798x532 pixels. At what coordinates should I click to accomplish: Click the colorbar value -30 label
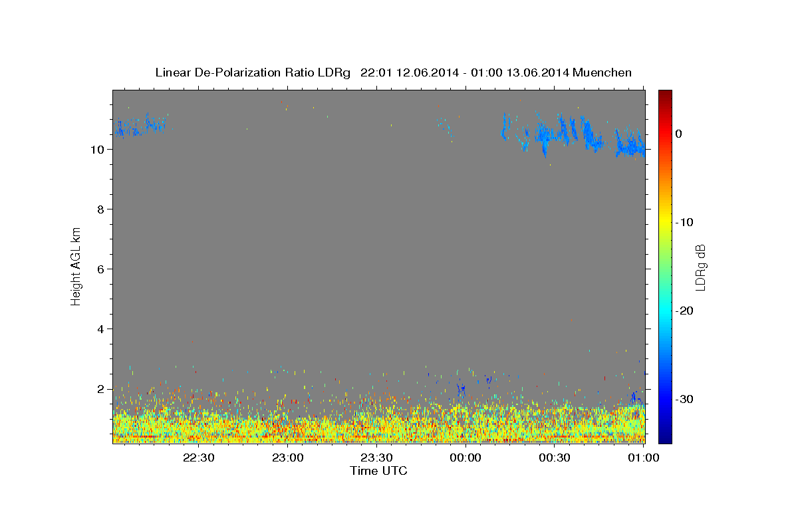pos(685,399)
